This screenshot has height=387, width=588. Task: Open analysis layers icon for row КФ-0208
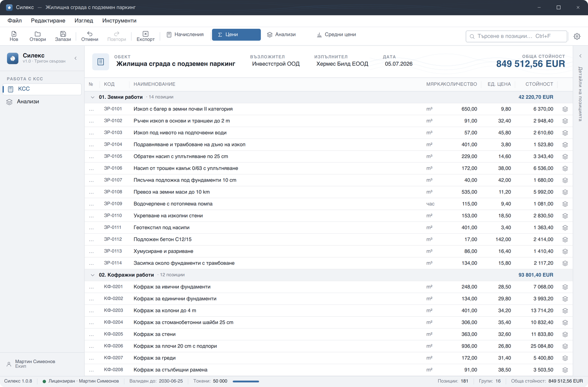pos(565,370)
